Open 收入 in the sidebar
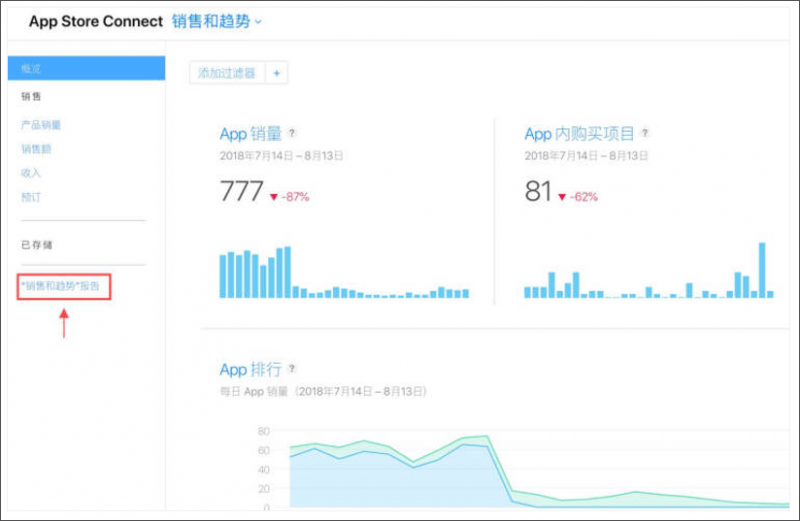This screenshot has height=521, width=800. (31, 173)
